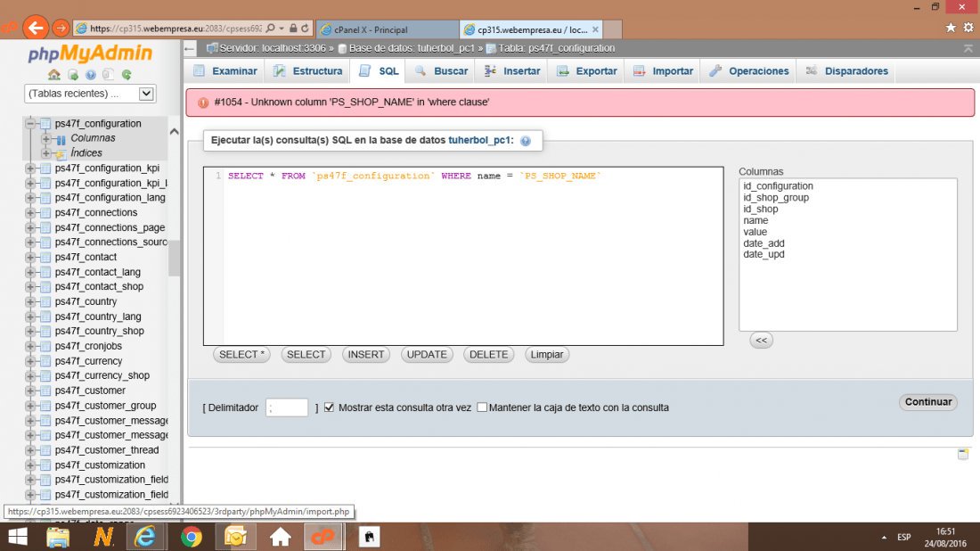Click the Índices key icon in tree

tap(61, 154)
